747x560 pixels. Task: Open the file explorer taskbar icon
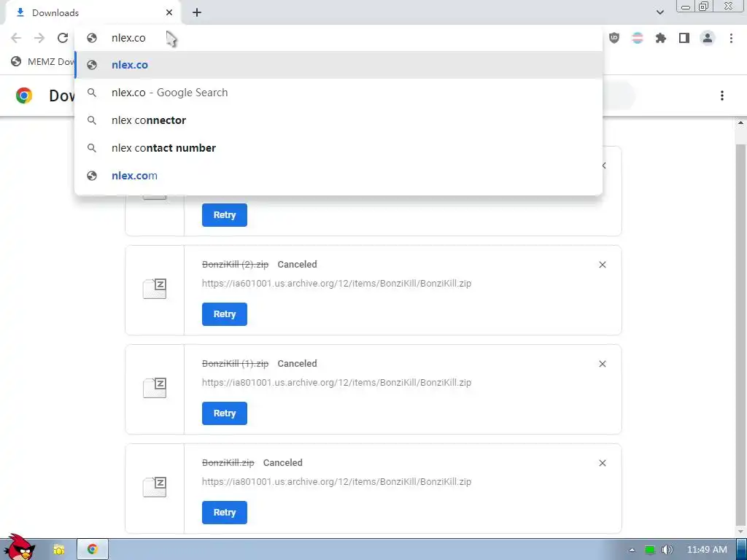click(58, 550)
